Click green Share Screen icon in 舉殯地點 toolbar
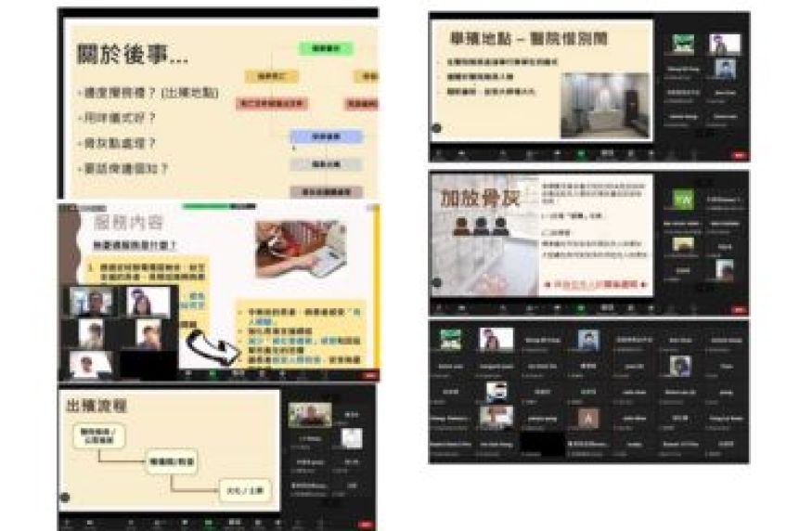 581,154
